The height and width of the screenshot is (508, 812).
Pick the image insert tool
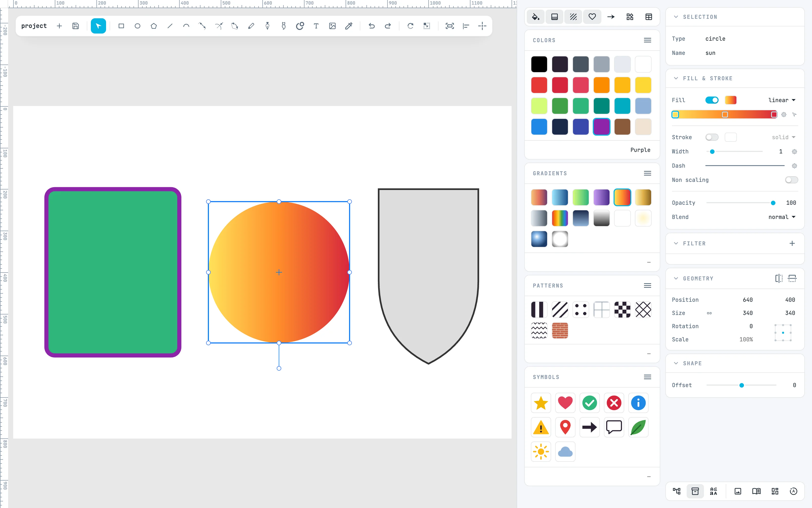click(332, 26)
